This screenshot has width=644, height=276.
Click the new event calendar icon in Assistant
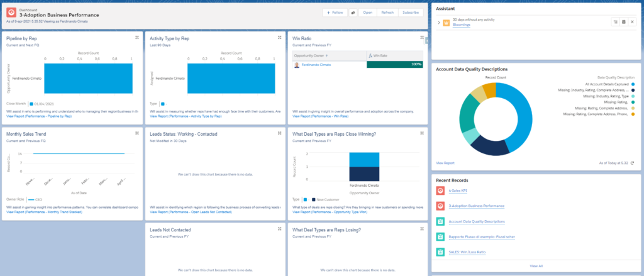pyautogui.click(x=623, y=22)
